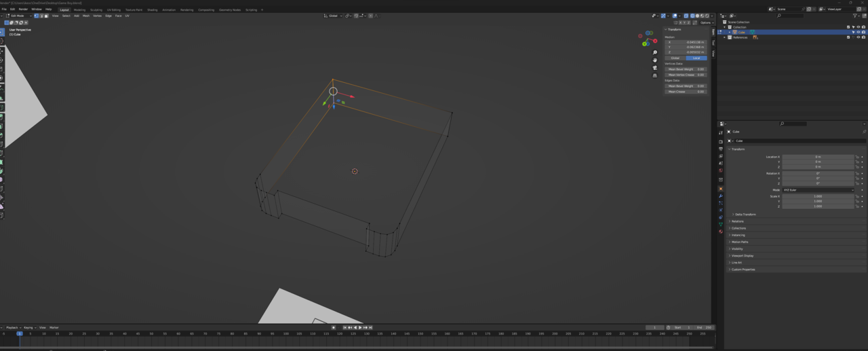This screenshot has height=351, width=868.
Task: Open the File menu
Action: (x=4, y=10)
